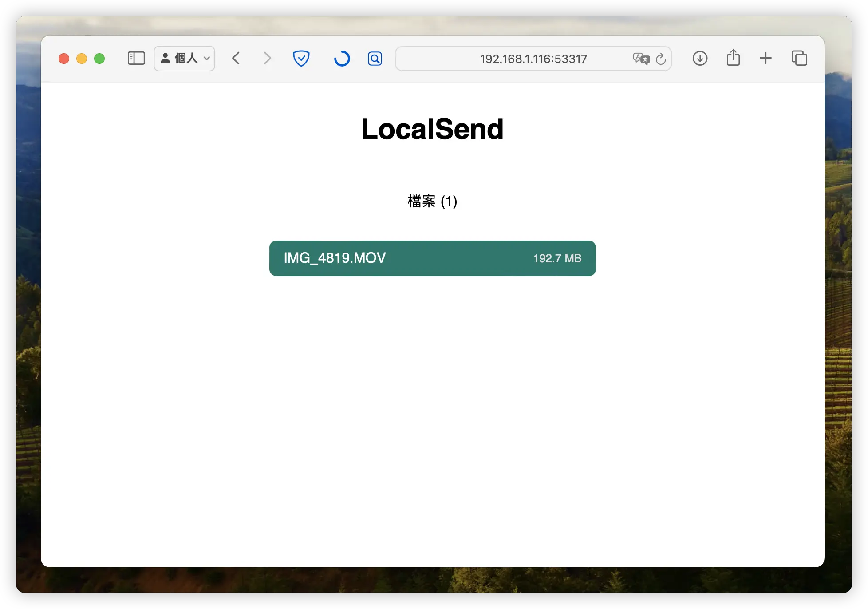
Task: Close the Safari window
Action: pyautogui.click(x=64, y=59)
